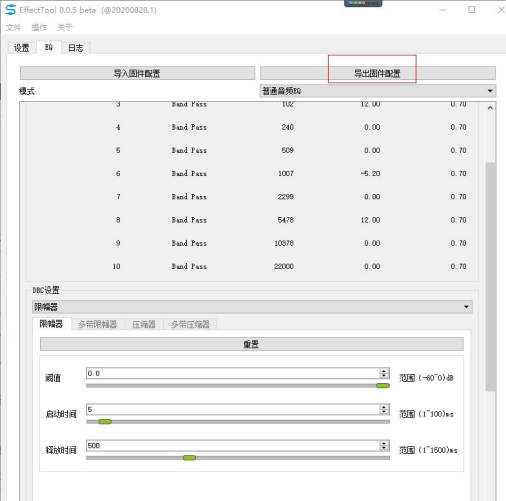This screenshot has width=506, height=501.
Task: Click the frequency value 22000
Action: [x=284, y=266]
